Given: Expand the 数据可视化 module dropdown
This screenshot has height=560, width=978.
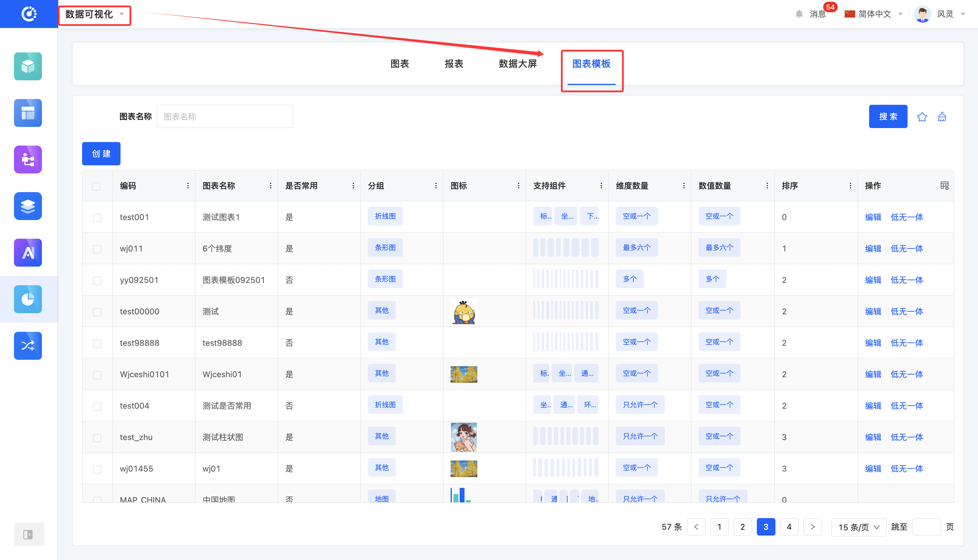Looking at the screenshot, I should 94,15.
